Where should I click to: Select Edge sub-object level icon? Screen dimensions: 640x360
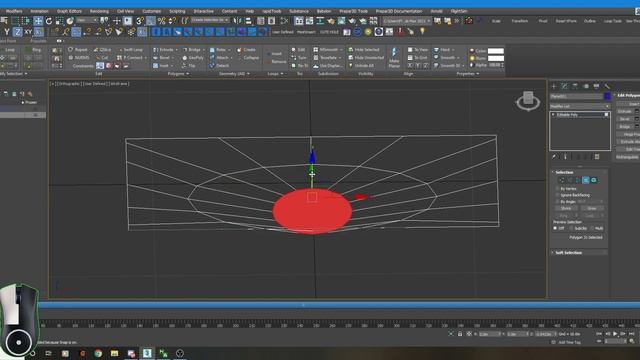570,180
